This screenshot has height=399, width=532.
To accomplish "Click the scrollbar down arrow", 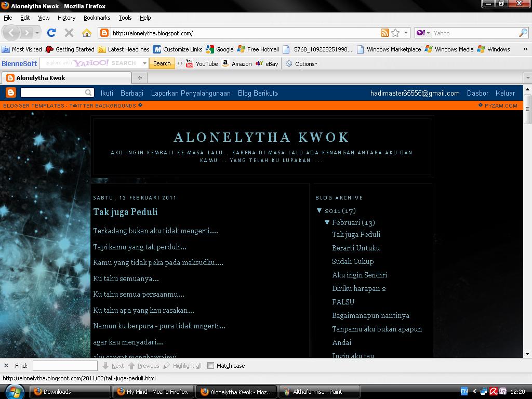I will [x=527, y=354].
